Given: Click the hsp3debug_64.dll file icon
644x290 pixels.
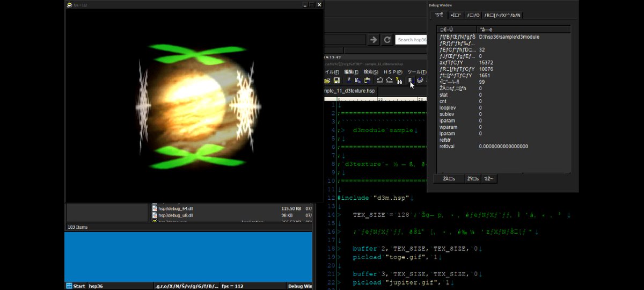Looking at the screenshot, I should (x=155, y=208).
